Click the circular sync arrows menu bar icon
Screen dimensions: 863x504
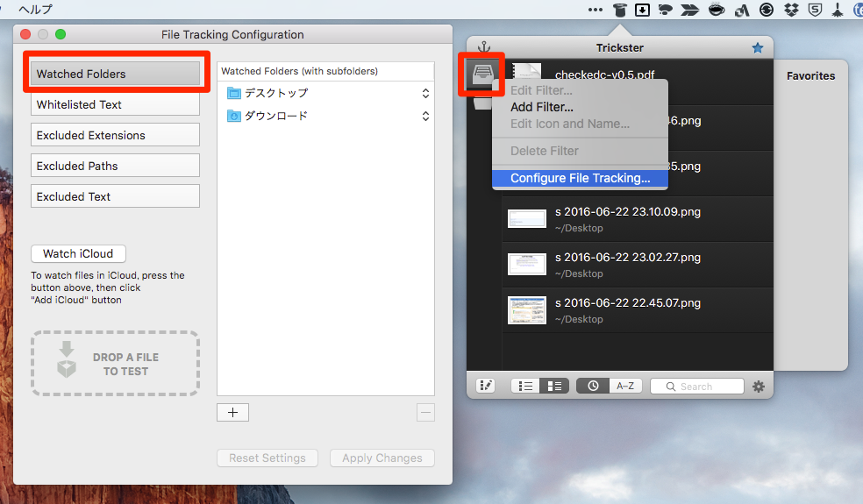[x=767, y=10]
